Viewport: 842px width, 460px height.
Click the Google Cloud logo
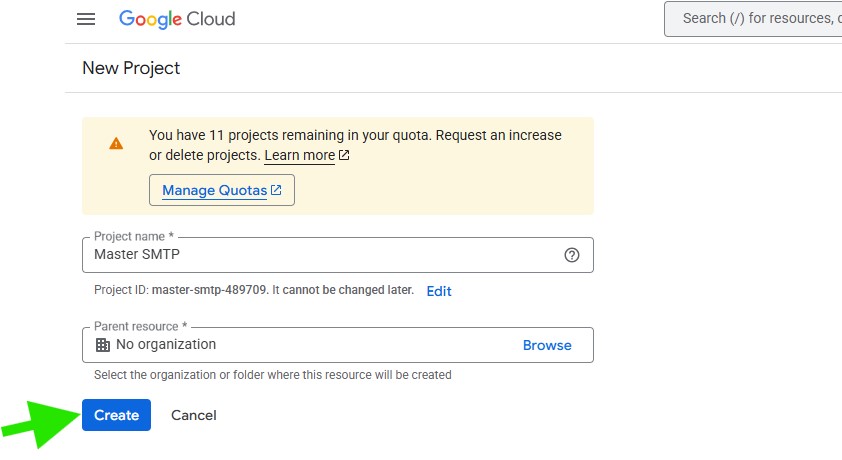coord(177,19)
